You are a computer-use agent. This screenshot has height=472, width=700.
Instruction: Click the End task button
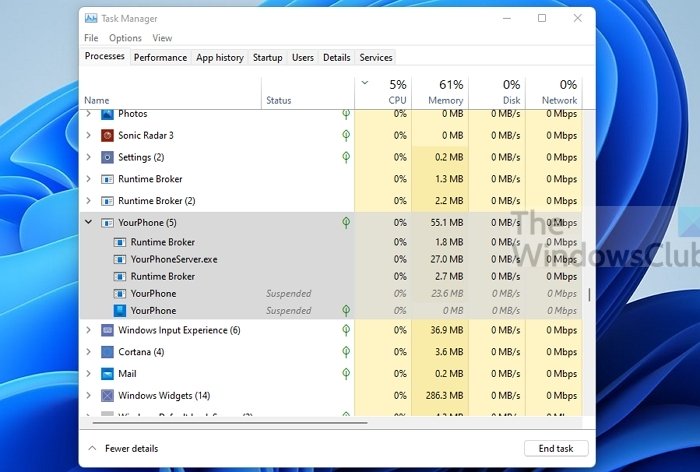tap(556, 448)
